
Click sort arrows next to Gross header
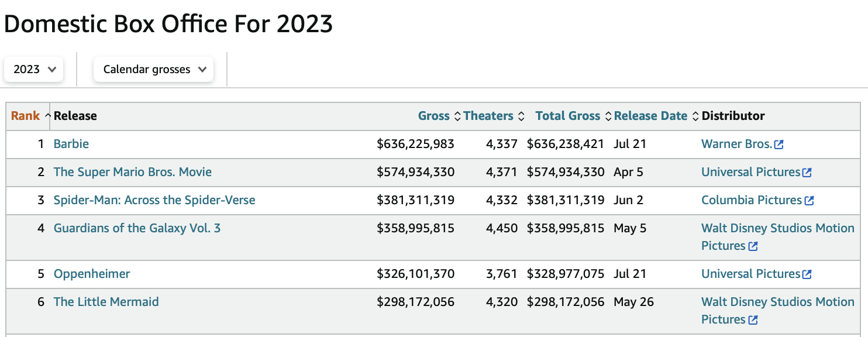457,116
